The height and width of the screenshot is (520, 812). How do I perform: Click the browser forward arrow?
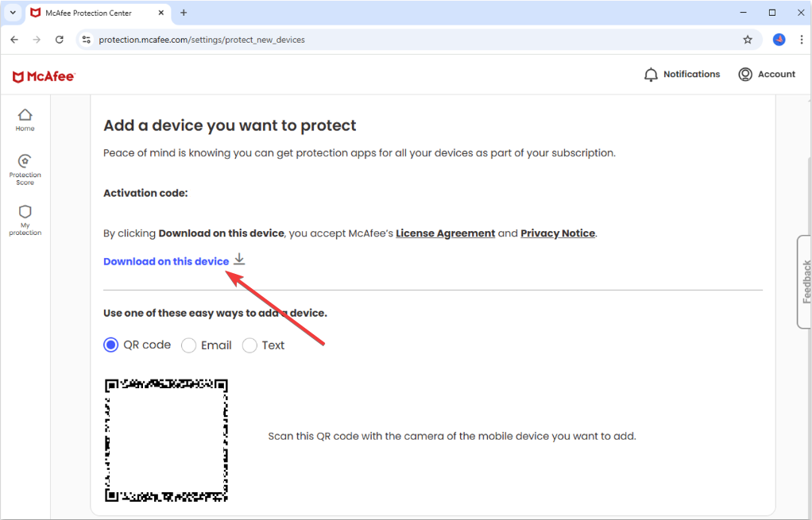[37, 40]
